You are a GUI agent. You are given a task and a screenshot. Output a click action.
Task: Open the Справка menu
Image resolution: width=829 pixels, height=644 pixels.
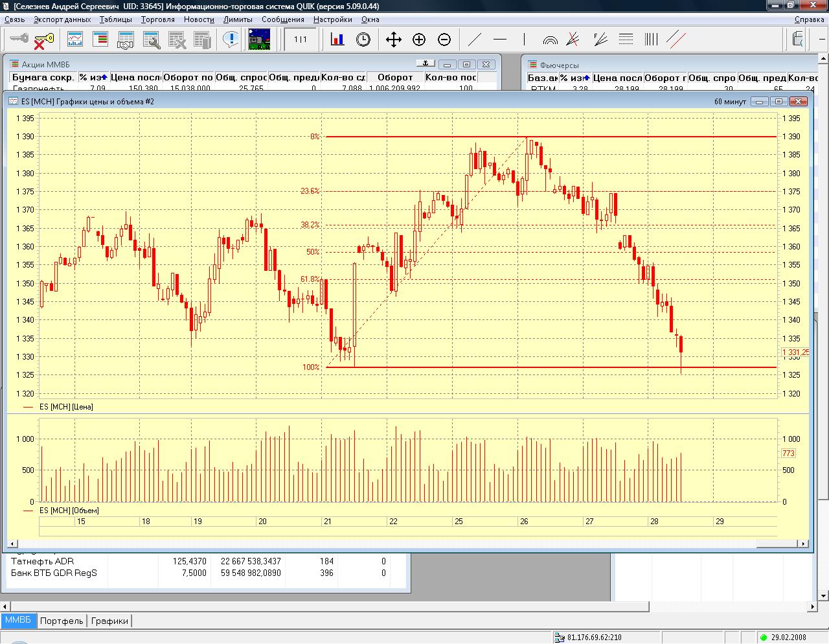[810, 19]
